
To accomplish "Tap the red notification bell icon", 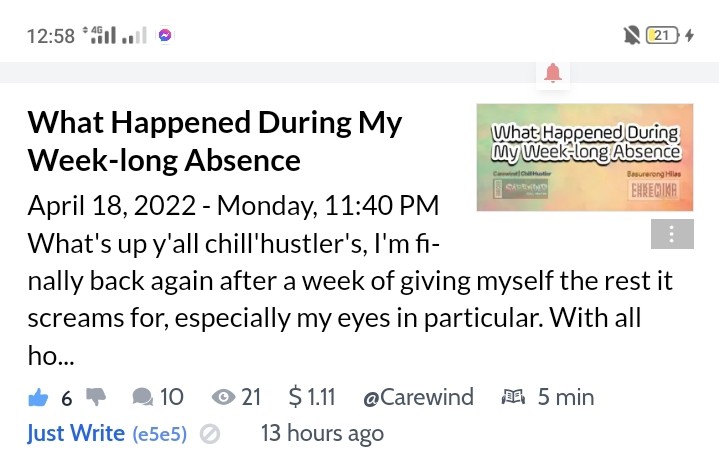I will pyautogui.click(x=553, y=73).
